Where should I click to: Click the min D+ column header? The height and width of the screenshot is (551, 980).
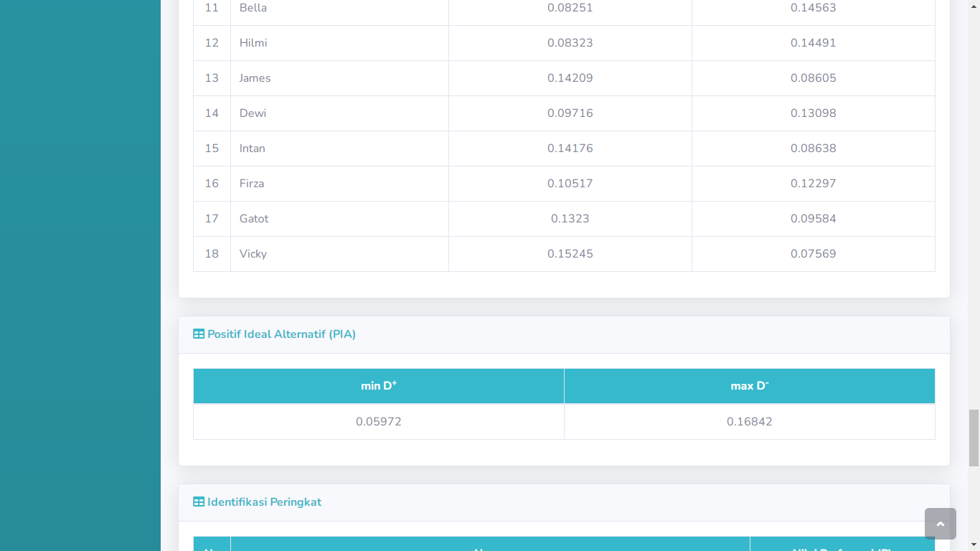[379, 386]
